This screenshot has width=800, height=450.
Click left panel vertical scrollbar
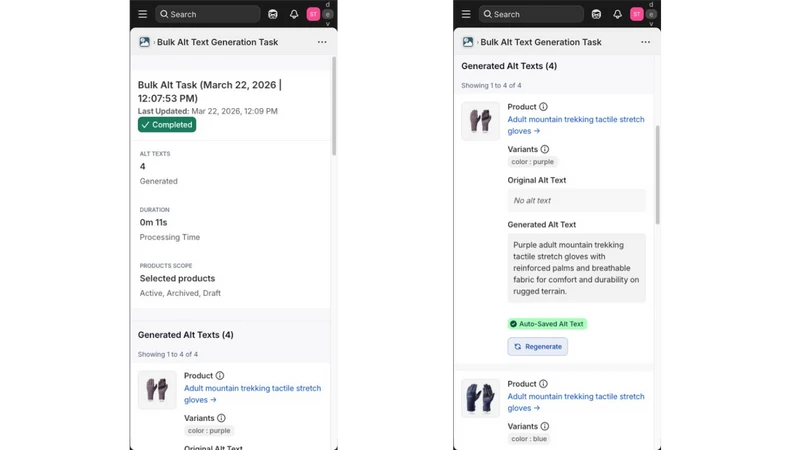(334, 106)
